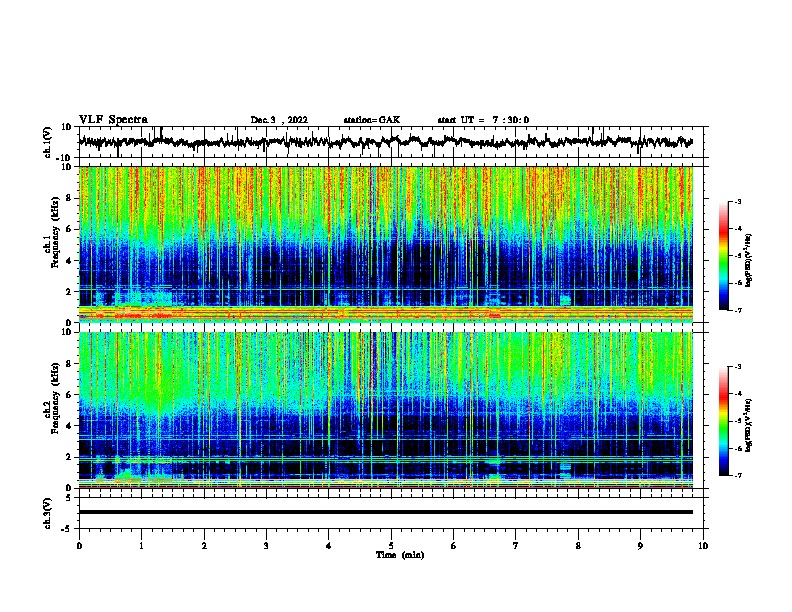The height and width of the screenshot is (612, 792).
Task: Click ch.1 spectrogram frequency tick '8'
Action: tap(69, 198)
